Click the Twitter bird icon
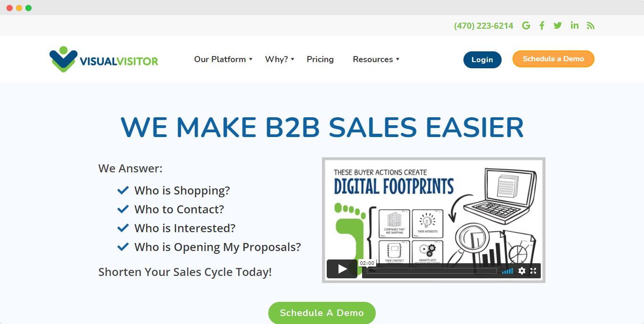The height and width of the screenshot is (324, 644). click(558, 25)
